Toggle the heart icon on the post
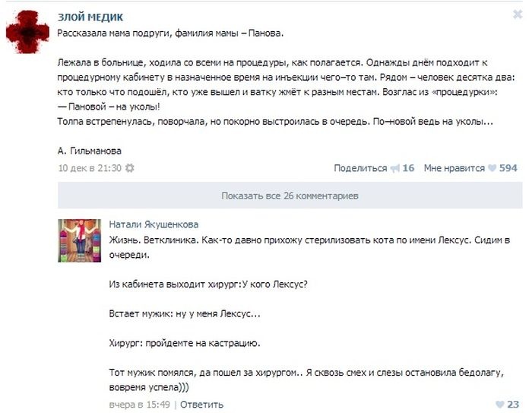Image resolution: width=532 pixels, height=413 pixels. [x=492, y=168]
